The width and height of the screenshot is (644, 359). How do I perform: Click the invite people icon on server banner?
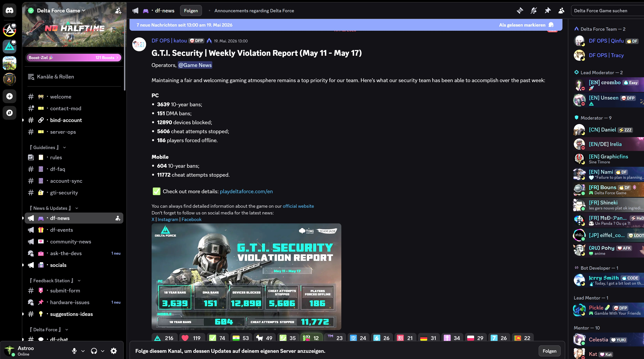pyautogui.click(x=118, y=11)
